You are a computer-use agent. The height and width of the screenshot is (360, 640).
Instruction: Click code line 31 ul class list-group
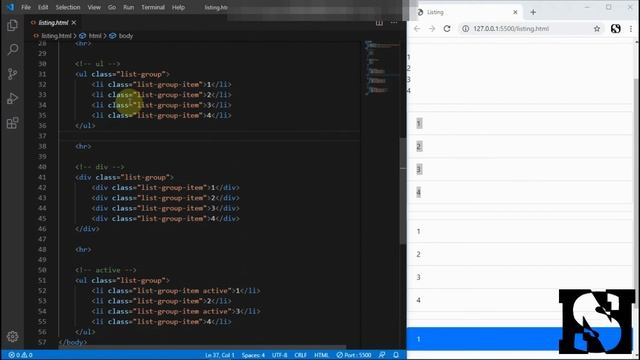click(122, 74)
